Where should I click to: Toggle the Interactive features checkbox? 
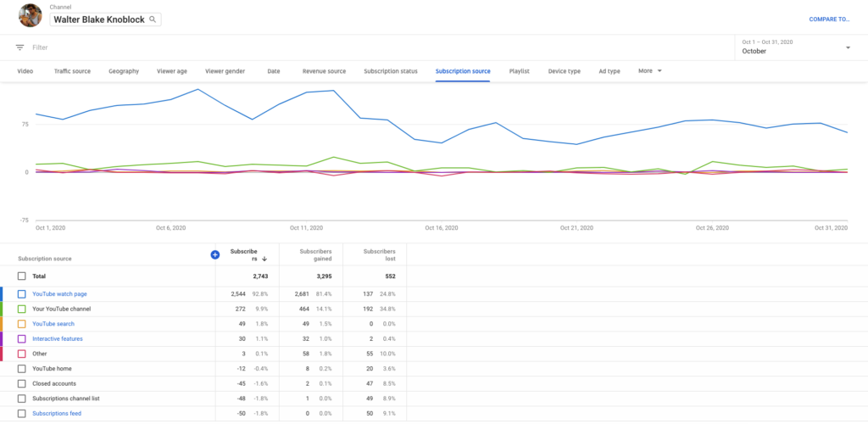point(21,338)
